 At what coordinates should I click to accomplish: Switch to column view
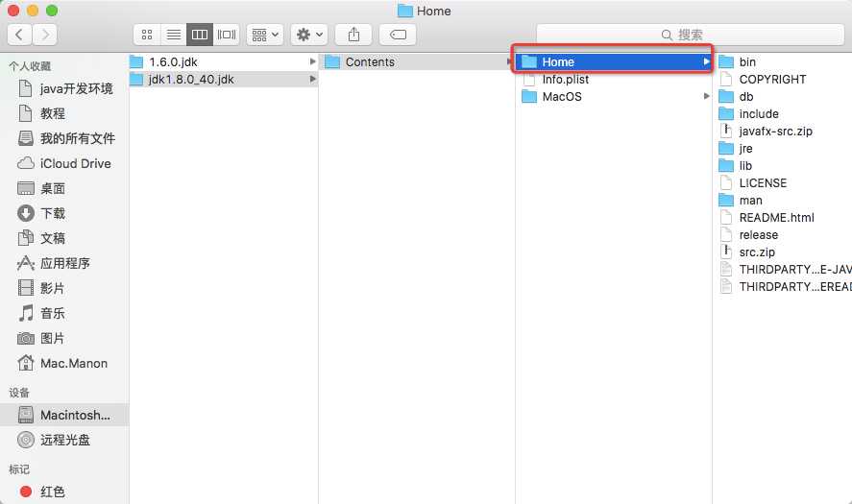200,35
